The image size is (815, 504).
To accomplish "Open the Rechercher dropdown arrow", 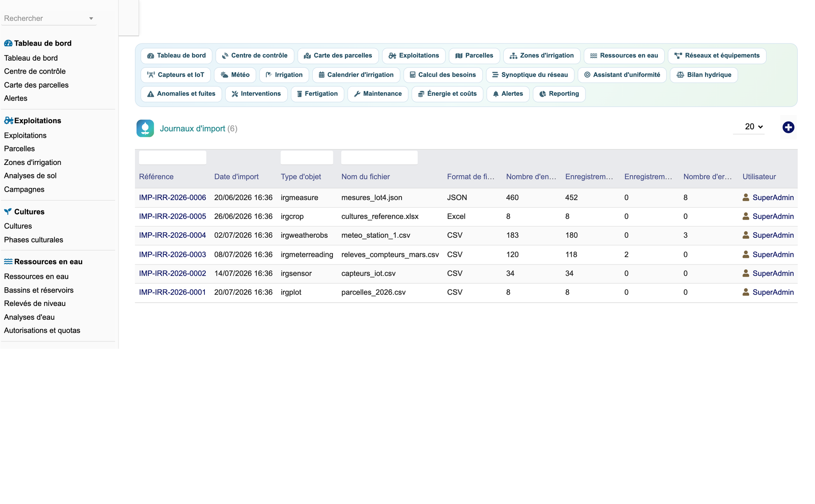I will 91,18.
